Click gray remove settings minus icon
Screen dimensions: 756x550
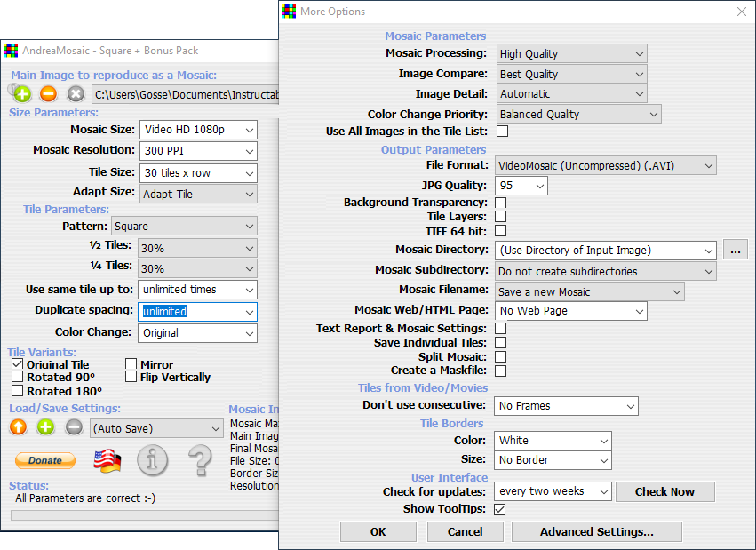coord(74,427)
